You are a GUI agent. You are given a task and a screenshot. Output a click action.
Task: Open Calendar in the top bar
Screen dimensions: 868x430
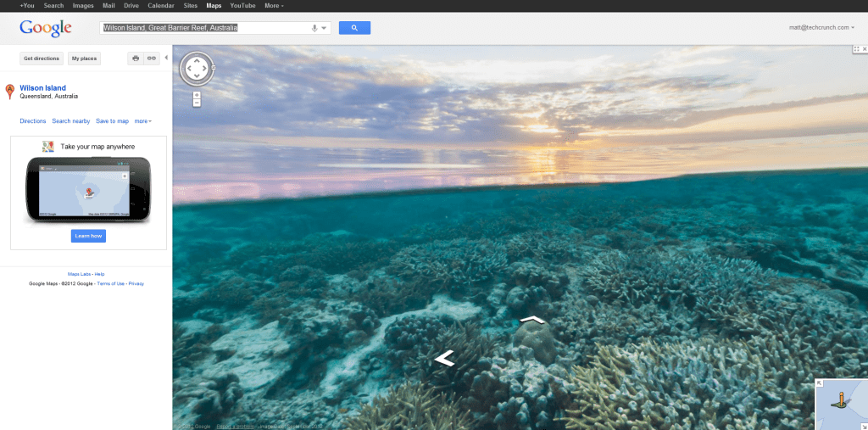point(161,6)
